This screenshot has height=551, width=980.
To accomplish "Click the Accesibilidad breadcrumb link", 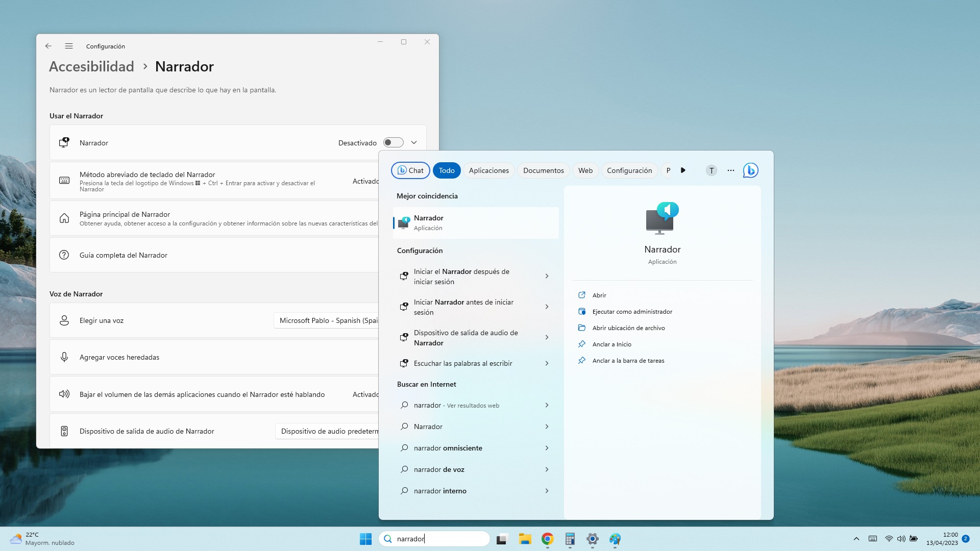I will coord(92,66).
